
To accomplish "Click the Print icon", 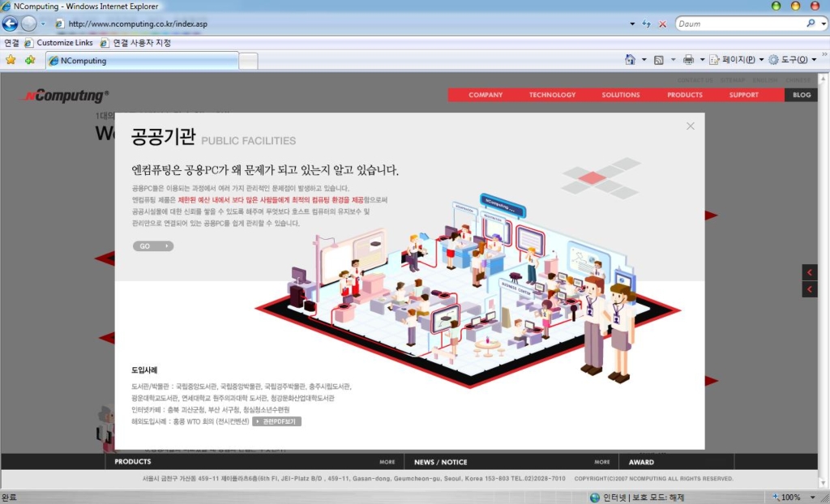I will (688, 60).
